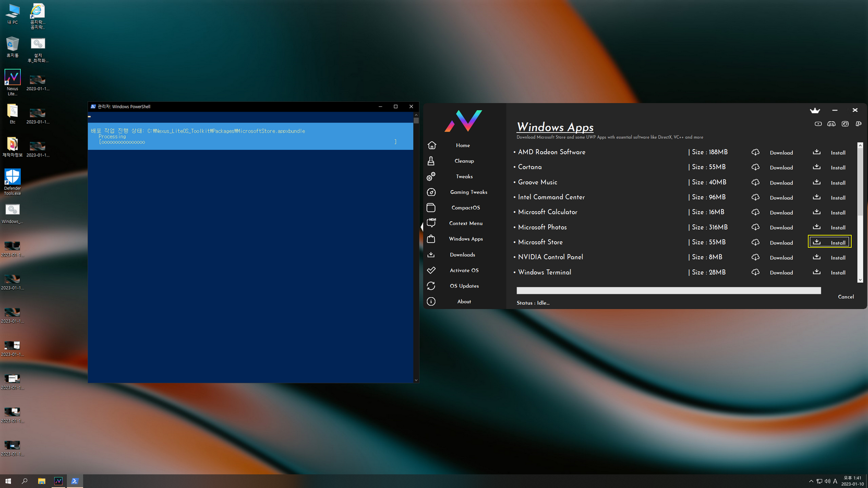
Task: Select the Defender Tools.exe desktop icon
Action: [13, 182]
